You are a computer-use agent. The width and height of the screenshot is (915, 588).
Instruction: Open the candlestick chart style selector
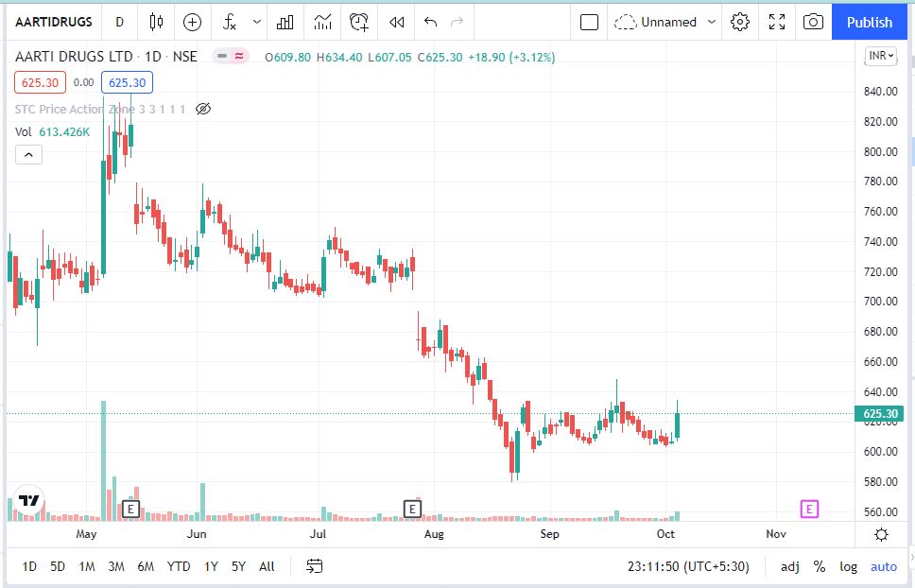157,22
